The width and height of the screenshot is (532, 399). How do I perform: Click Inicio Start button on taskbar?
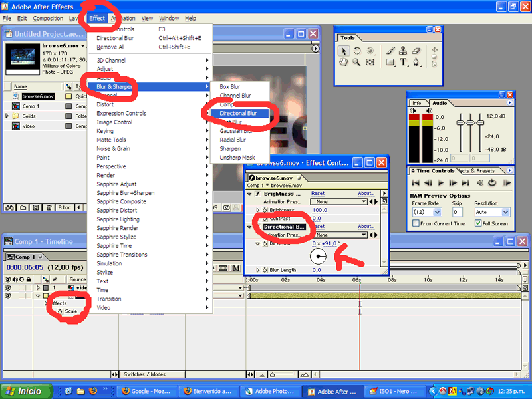coord(27,391)
